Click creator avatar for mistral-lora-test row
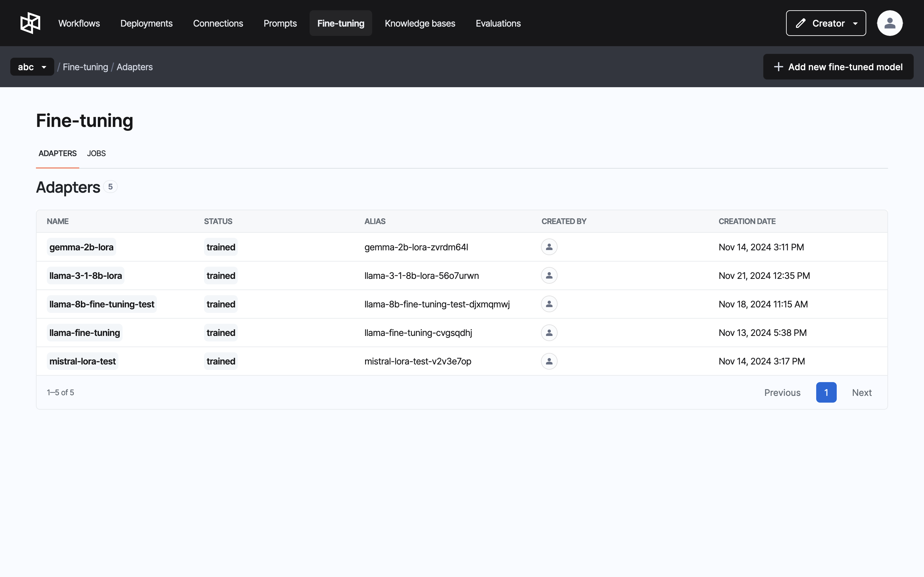Image resolution: width=924 pixels, height=577 pixels. point(549,361)
